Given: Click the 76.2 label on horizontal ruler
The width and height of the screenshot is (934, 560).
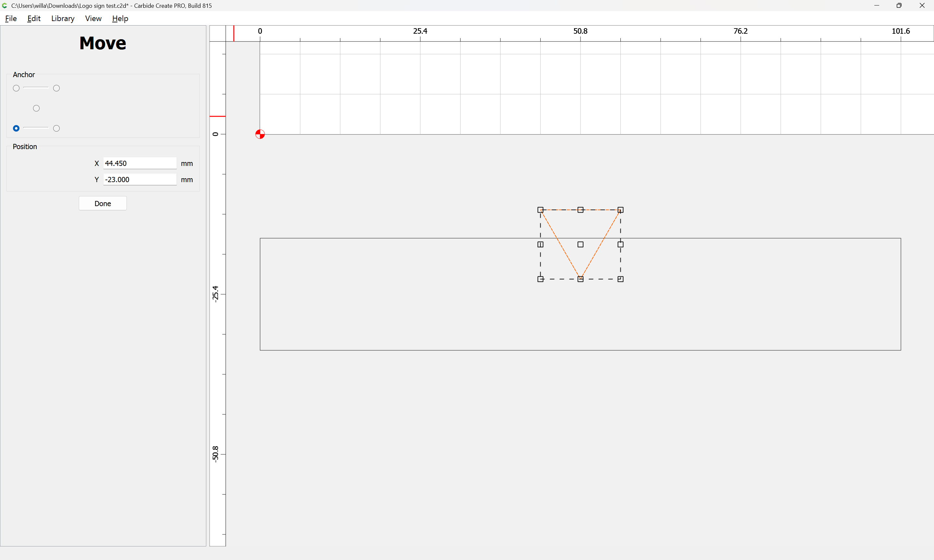Looking at the screenshot, I should (741, 31).
